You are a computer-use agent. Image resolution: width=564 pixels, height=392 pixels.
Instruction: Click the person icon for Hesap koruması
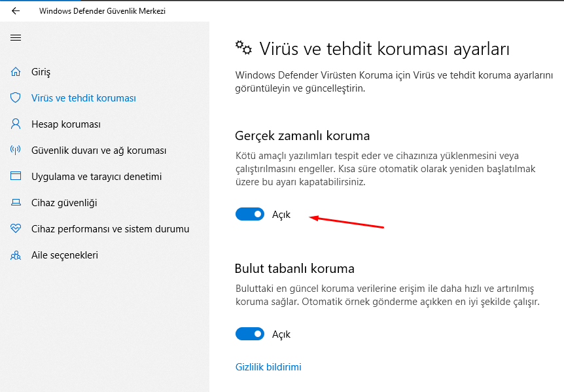pyautogui.click(x=16, y=124)
